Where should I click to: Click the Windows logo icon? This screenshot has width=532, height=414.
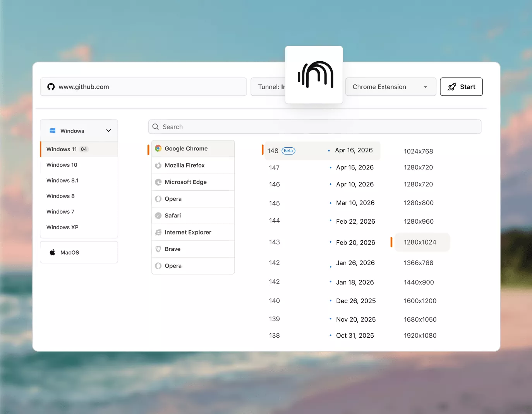tap(53, 131)
